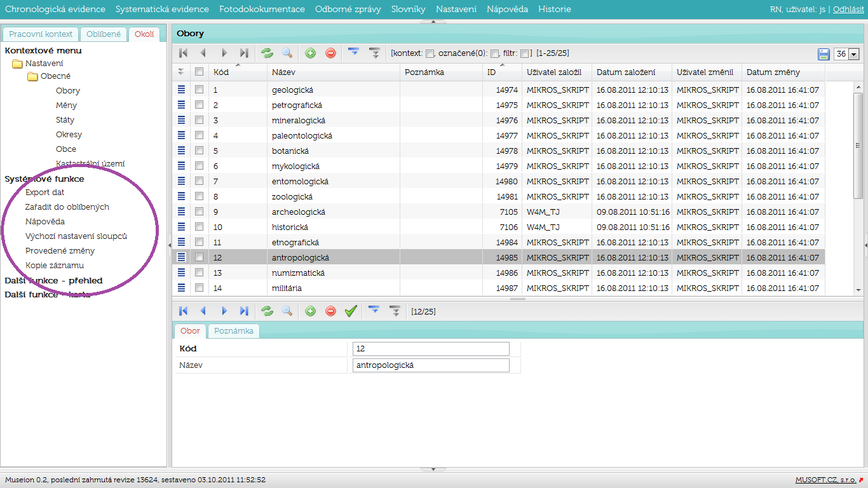This screenshot has height=488, width=868.
Task: Select Měny in the context tree
Action: [x=66, y=105]
